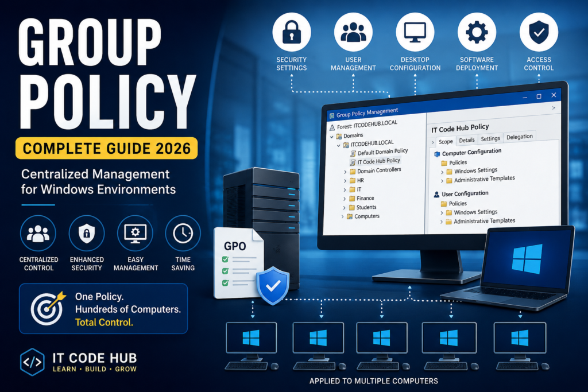Expand the Computers container
The height and width of the screenshot is (392, 588).
coord(342,217)
